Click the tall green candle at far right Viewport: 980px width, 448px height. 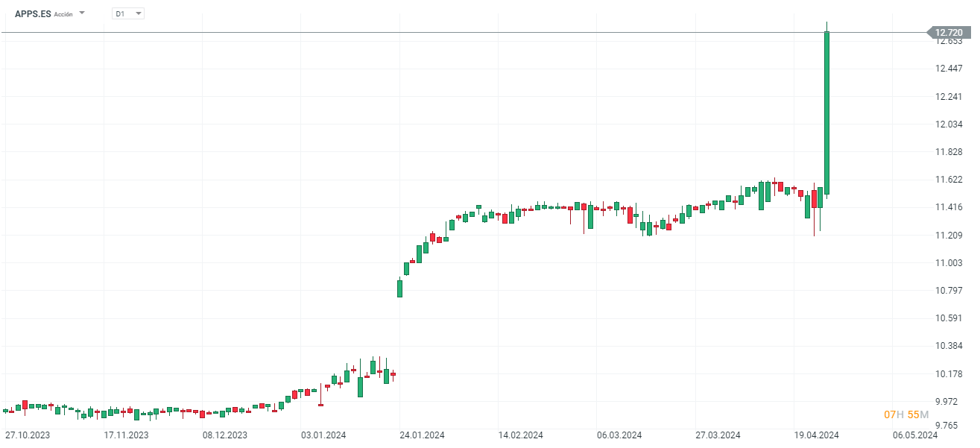(x=827, y=112)
